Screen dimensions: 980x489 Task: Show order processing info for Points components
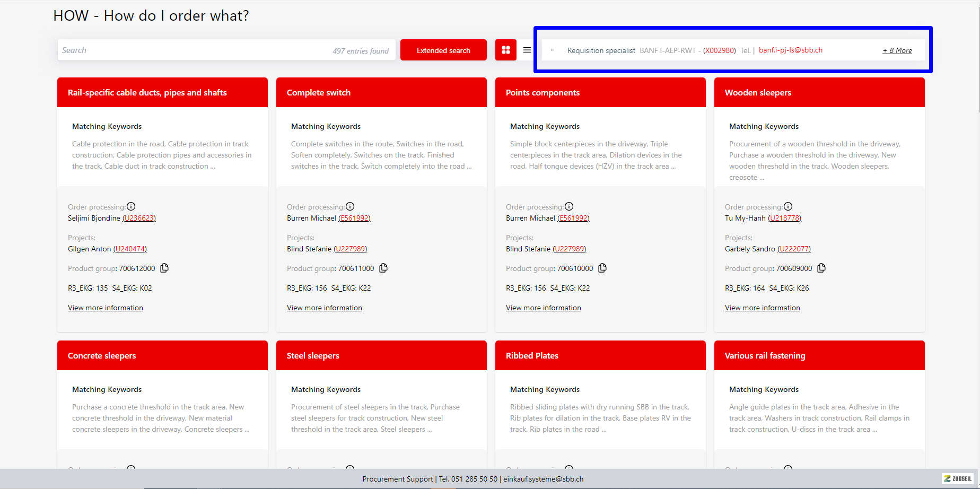[569, 206]
